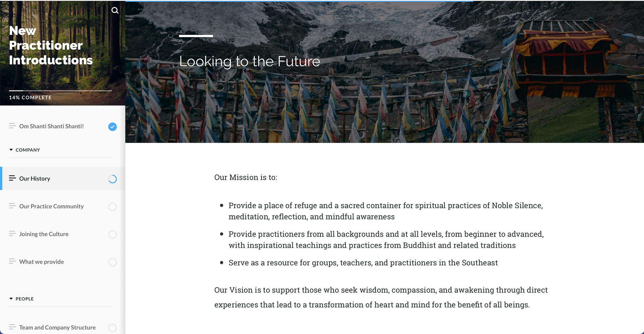Image resolution: width=644 pixels, height=334 pixels.
Task: Click lesson icon beside Our Practice Community
Action: tap(12, 206)
